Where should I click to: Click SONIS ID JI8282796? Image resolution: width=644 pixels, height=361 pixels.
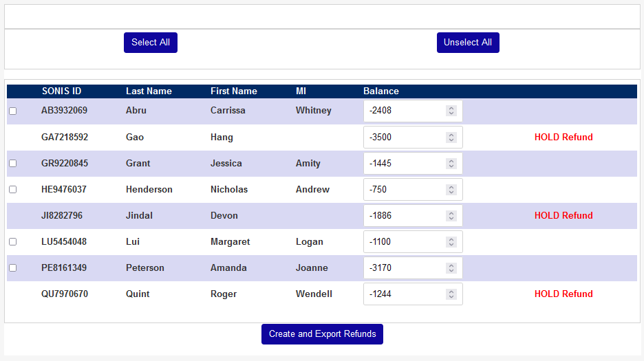tap(62, 216)
